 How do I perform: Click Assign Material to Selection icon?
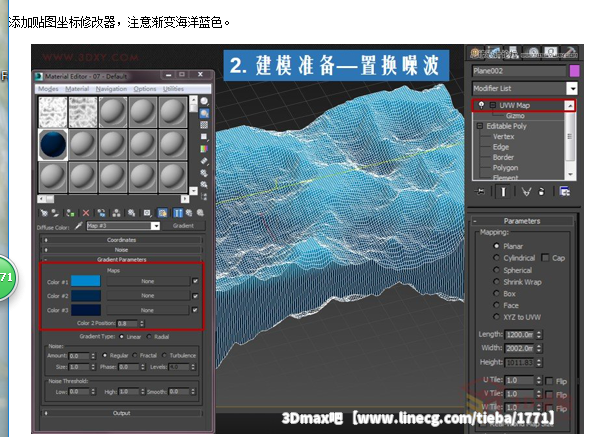tap(70, 213)
